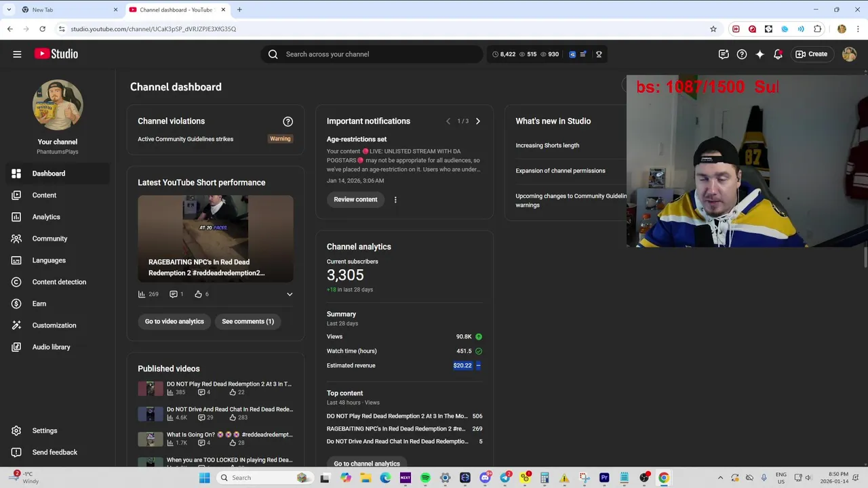Click See comments (1) button

tap(248, 321)
